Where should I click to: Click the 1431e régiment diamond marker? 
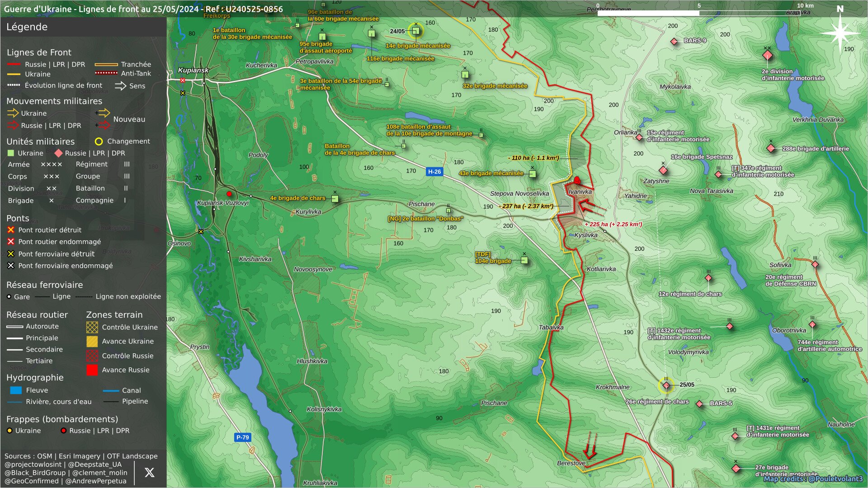[736, 436]
